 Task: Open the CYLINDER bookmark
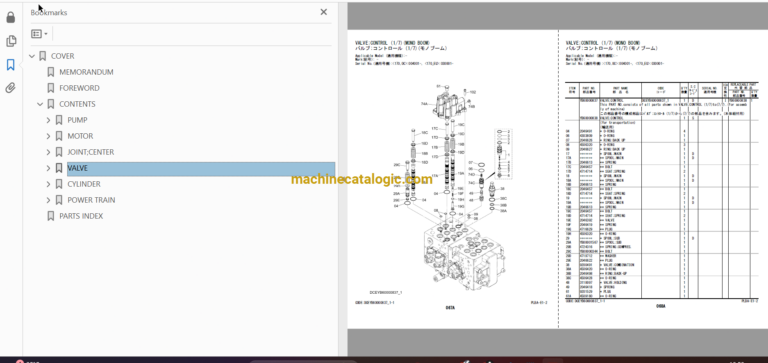[x=84, y=184]
